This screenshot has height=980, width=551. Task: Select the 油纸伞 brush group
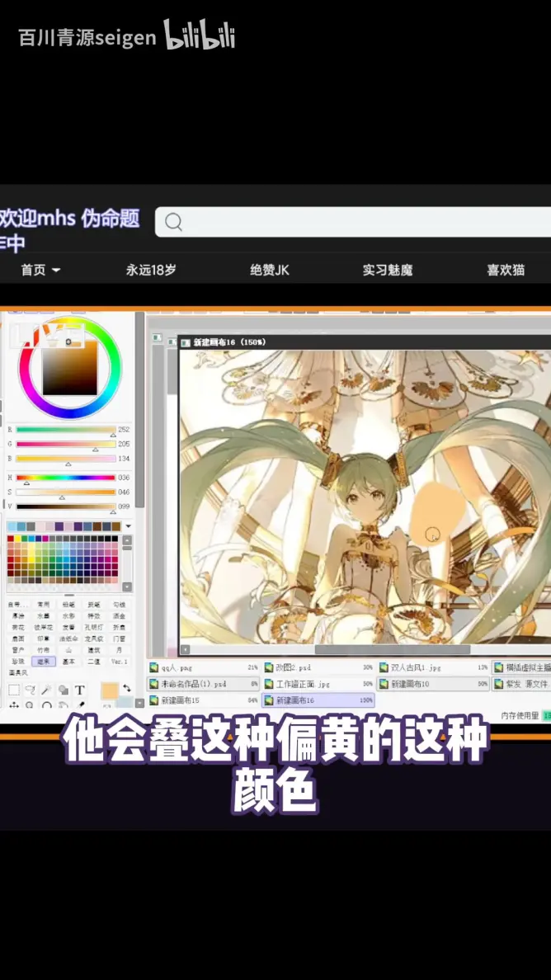tap(68, 638)
